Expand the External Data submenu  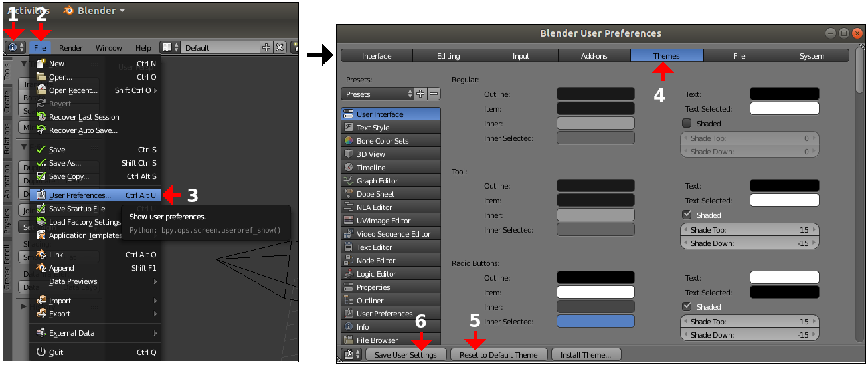95,333
